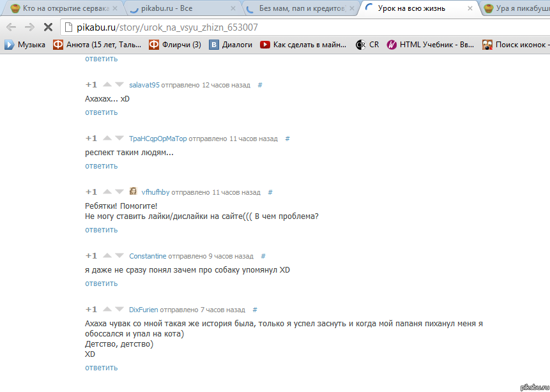
Task: Go back using the browser back arrow
Action: click(11, 27)
